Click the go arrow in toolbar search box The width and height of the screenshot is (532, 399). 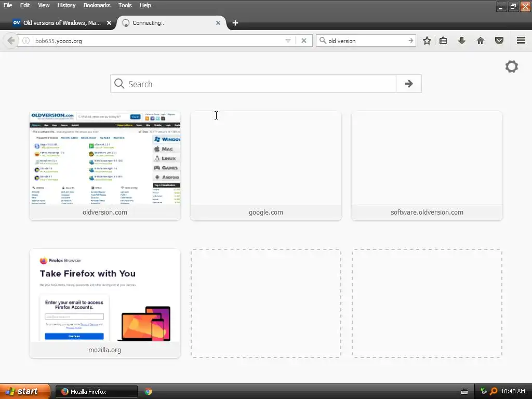tap(410, 41)
